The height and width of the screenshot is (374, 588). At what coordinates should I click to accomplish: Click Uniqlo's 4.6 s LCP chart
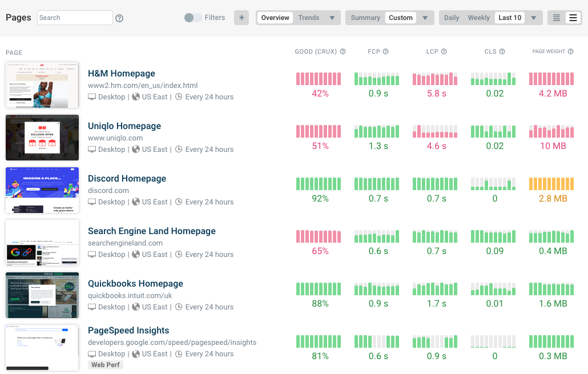tap(435, 131)
